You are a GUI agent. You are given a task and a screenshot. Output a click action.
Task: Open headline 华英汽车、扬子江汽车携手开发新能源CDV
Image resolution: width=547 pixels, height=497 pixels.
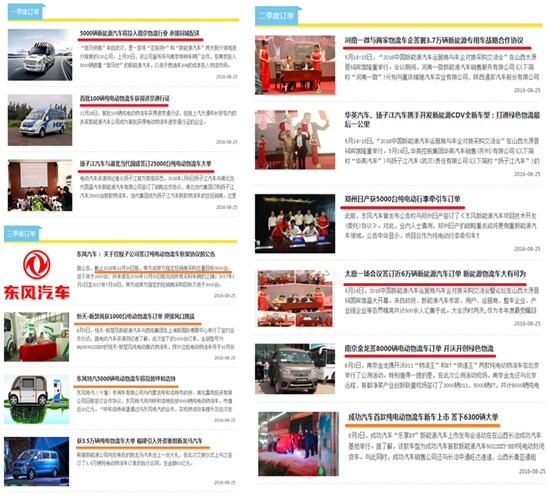tap(442, 119)
